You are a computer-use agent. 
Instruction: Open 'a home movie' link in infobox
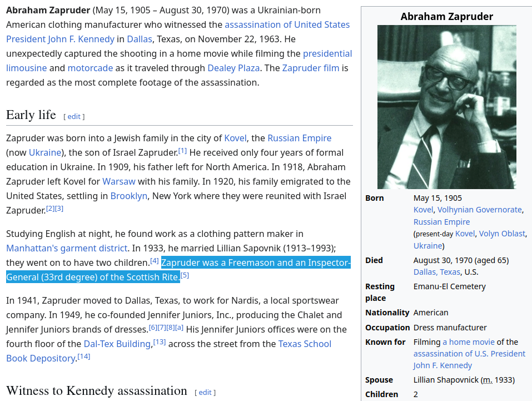(469, 342)
